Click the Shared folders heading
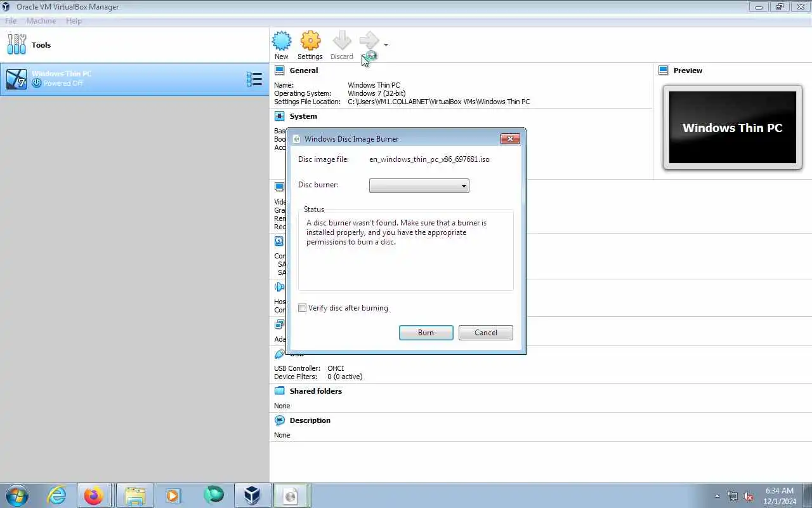The height and width of the screenshot is (508, 812). coord(316,391)
